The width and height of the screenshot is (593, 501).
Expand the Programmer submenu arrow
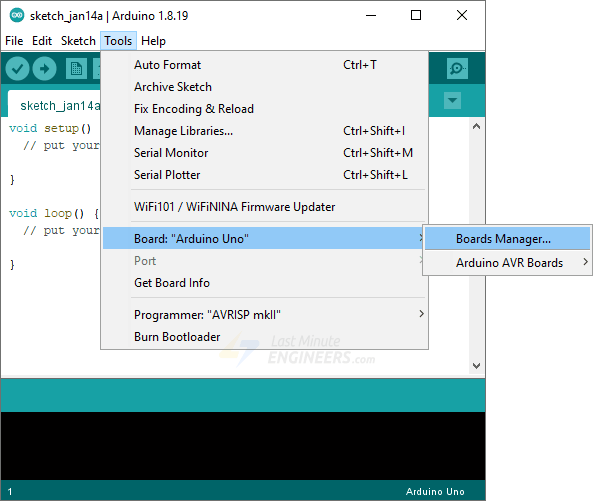pos(421,314)
